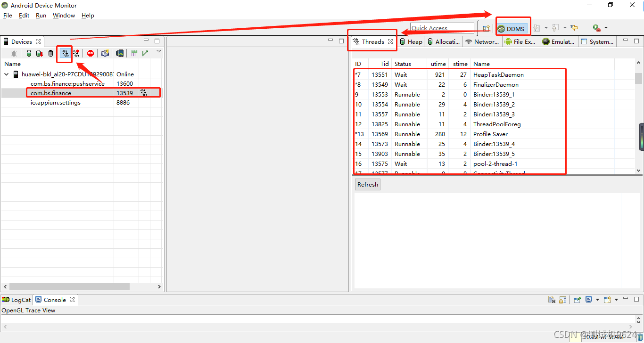Click the Clear Console icon
Viewport: 644px width, 343px height.
click(552, 300)
